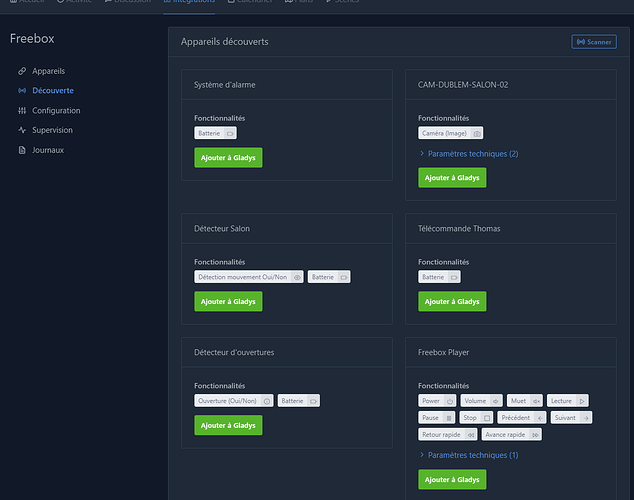Go to the Supervision section
This screenshot has width=634, height=500.
tap(45, 130)
